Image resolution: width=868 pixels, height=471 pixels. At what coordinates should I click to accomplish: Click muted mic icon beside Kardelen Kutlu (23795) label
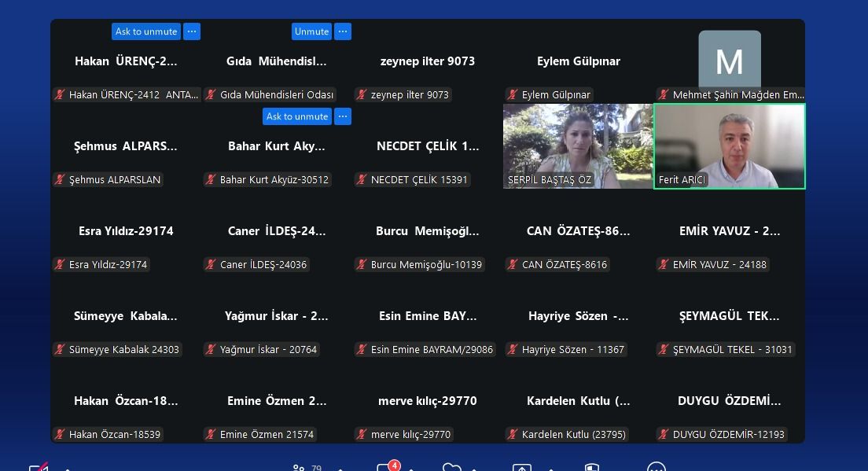click(513, 435)
